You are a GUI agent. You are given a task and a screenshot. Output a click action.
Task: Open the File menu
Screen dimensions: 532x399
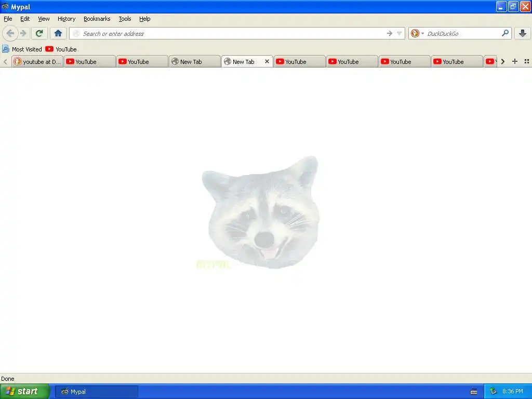coord(8,19)
